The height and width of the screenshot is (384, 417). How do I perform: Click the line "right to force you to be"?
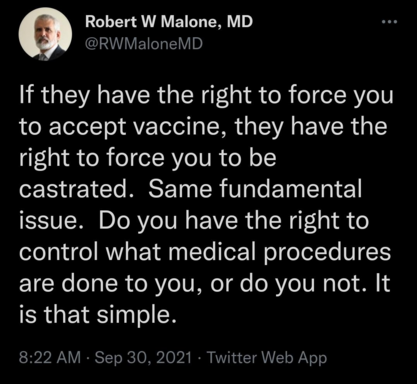148,158
